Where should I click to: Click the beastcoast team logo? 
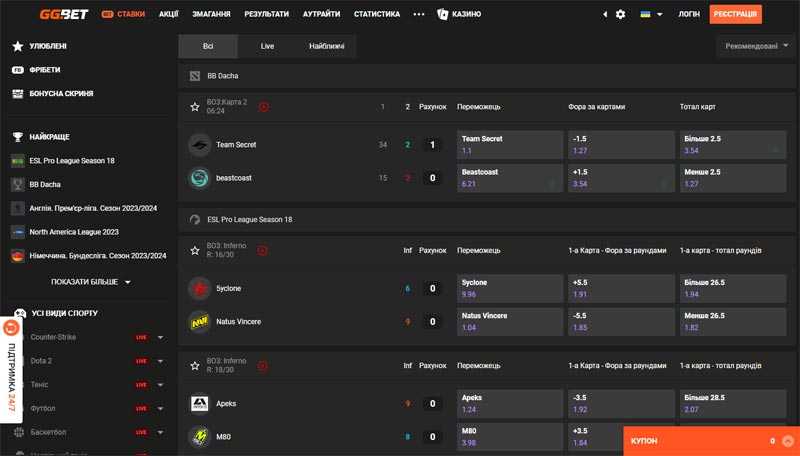pyautogui.click(x=199, y=178)
